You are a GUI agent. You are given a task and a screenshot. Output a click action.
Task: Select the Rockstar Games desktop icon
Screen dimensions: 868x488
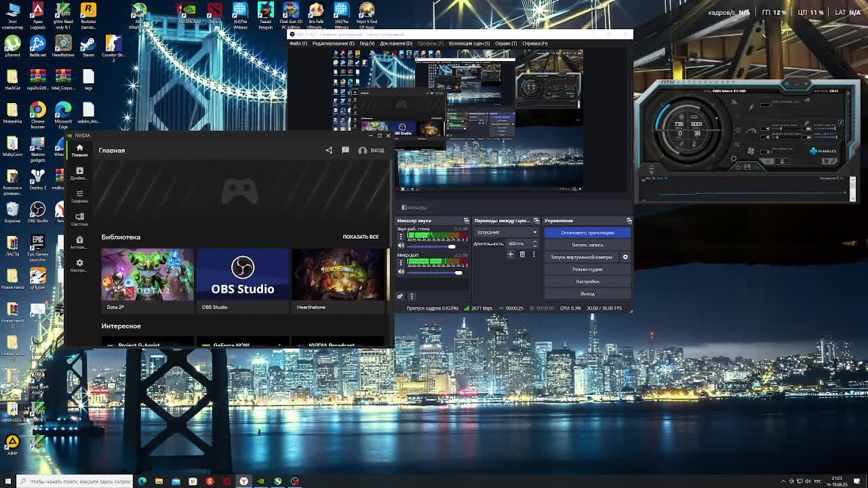[x=88, y=15]
